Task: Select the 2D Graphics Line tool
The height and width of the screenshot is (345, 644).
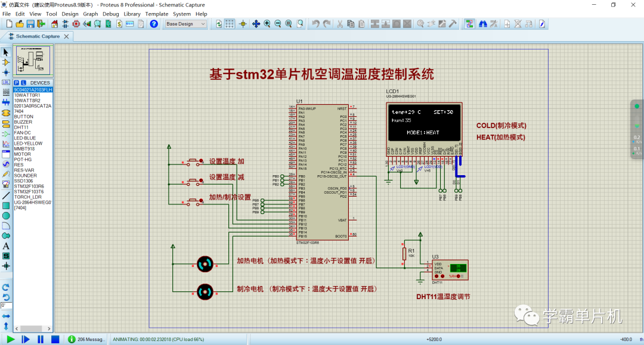Action: tap(6, 195)
